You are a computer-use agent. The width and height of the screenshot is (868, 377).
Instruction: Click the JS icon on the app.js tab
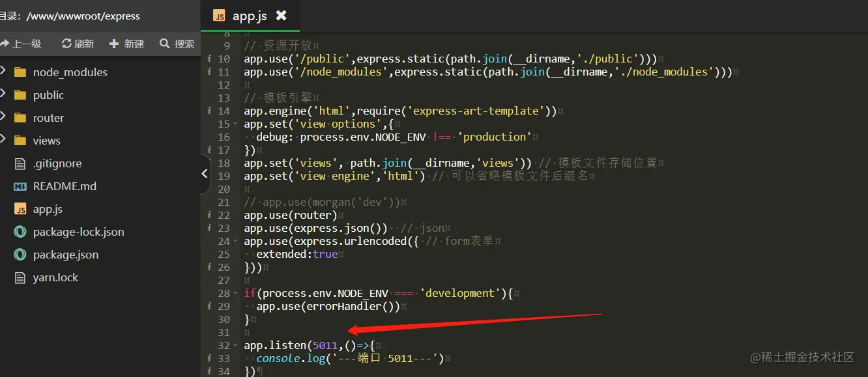tap(220, 14)
